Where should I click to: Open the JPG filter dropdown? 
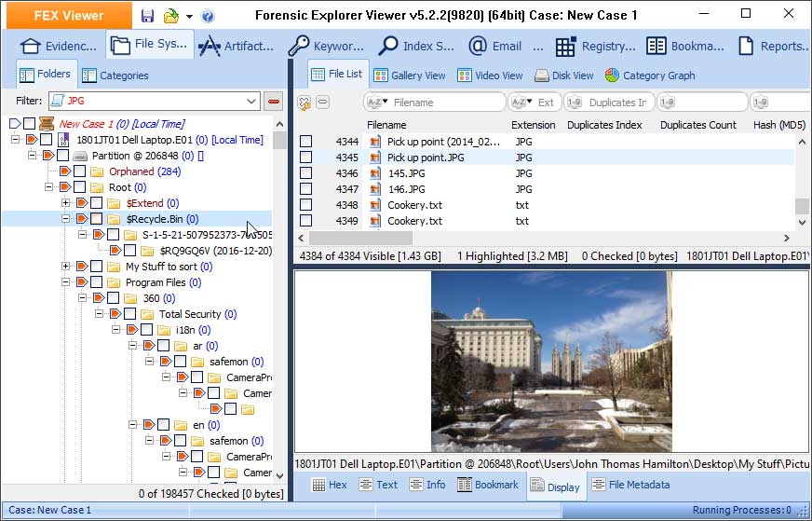pos(251,101)
